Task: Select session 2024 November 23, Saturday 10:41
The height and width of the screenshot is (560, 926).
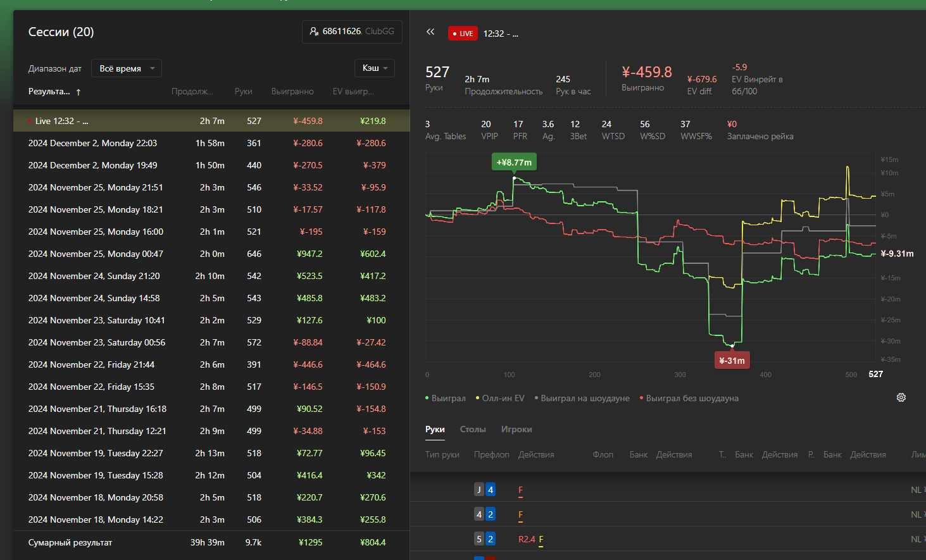Action: click(211, 320)
